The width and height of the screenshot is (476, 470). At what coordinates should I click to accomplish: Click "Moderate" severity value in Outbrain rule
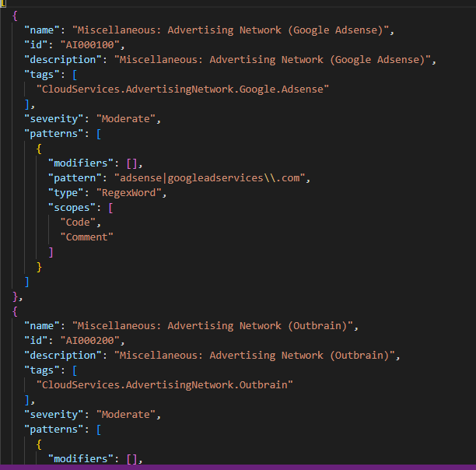(126, 415)
